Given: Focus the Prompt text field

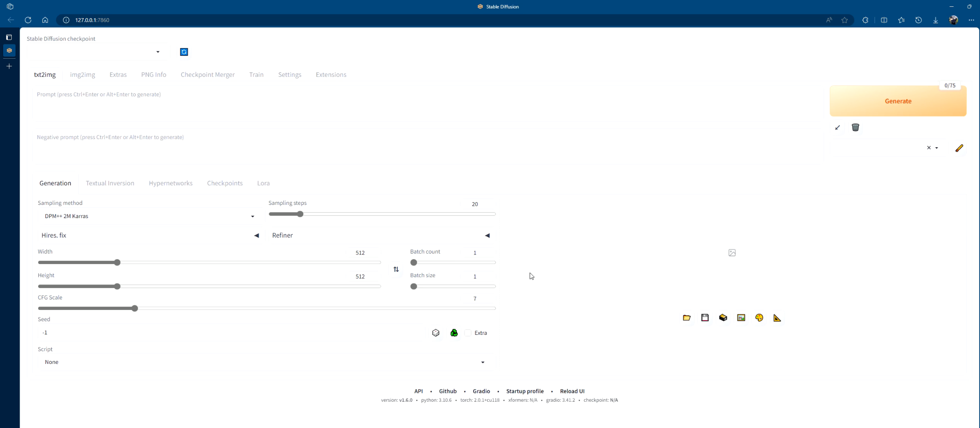Looking at the screenshot, I should pyautogui.click(x=427, y=105).
